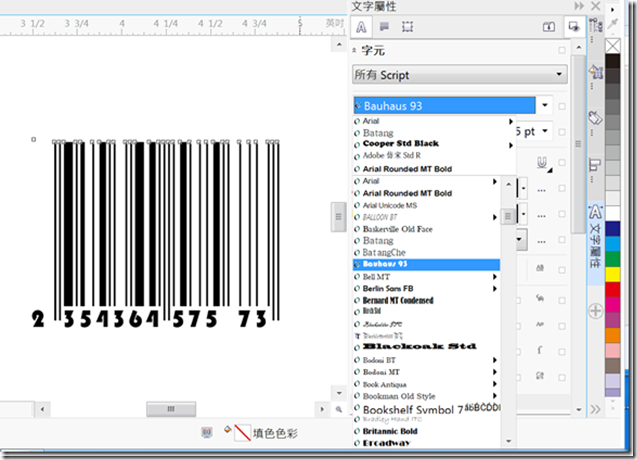The height and width of the screenshot is (460, 637).
Task: Click canvas horizontal scrollbar right arrow
Action: [x=322, y=409]
